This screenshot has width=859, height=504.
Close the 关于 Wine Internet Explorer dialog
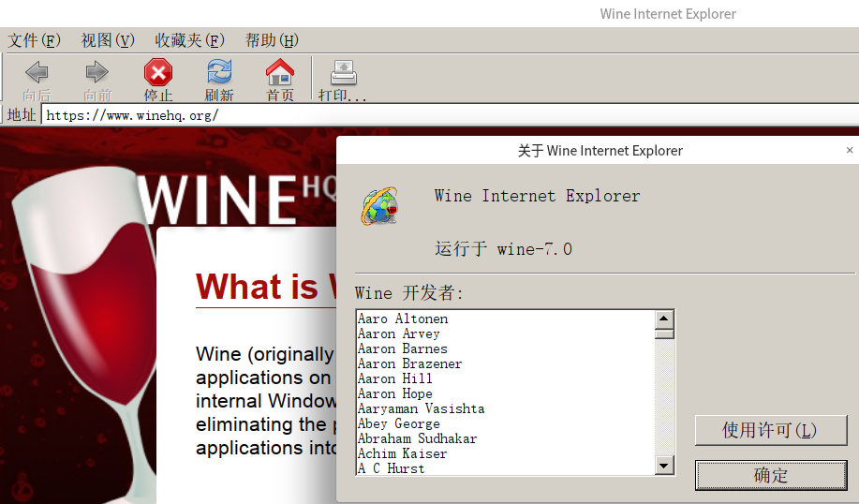(850, 150)
